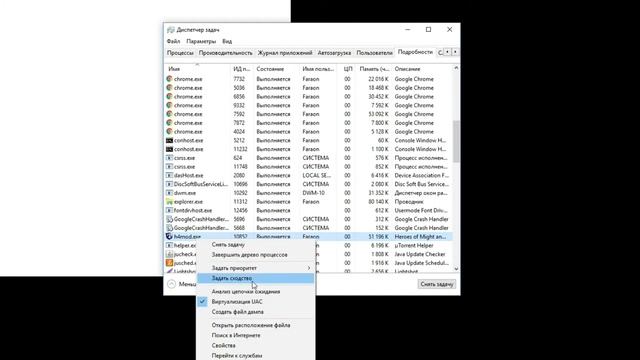Click the memory value 53 092 K
This screenshot has width=640, height=360.
click(x=378, y=114)
